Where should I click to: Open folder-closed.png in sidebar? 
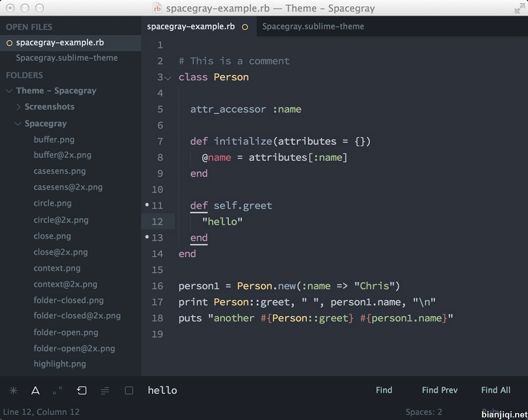69,300
